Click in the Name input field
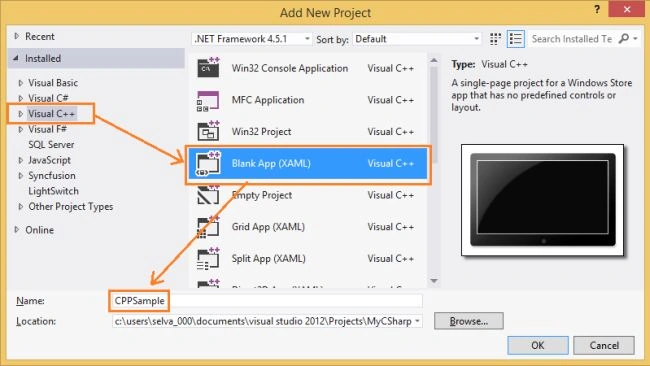The height and width of the screenshot is (366, 650). pyautogui.click(x=267, y=301)
